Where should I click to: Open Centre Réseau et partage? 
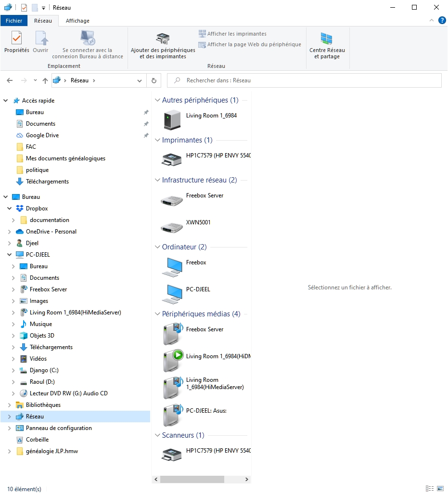coord(327,46)
